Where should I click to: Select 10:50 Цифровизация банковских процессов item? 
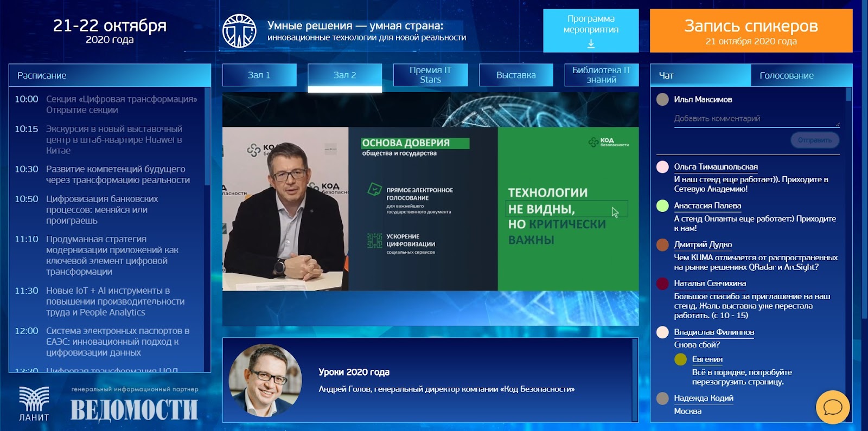(x=106, y=210)
